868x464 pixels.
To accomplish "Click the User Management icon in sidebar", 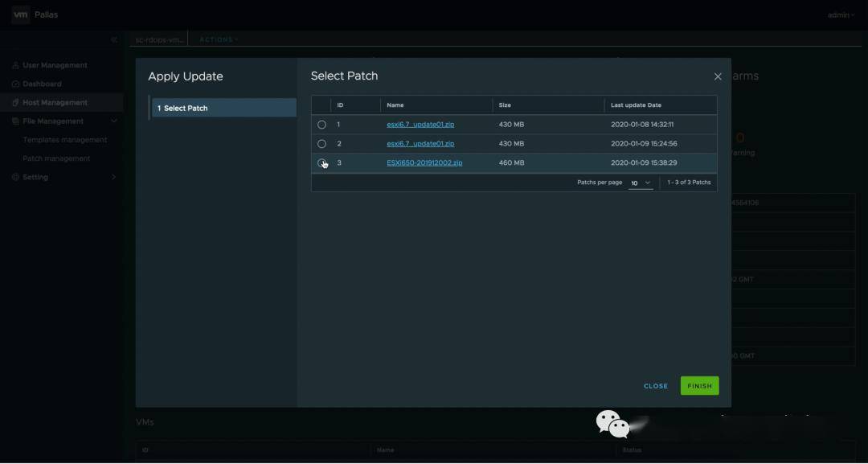I will point(15,65).
